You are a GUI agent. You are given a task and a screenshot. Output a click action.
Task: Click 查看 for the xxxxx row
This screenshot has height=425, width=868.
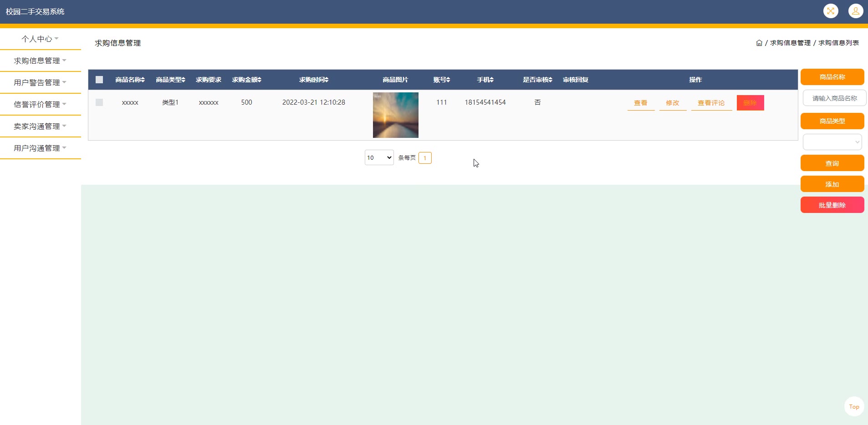(641, 103)
